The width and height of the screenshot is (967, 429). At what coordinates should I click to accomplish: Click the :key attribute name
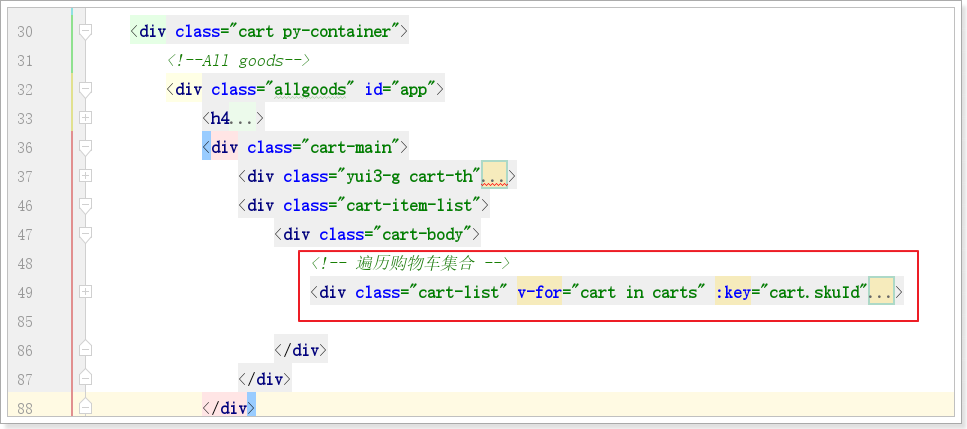pyautogui.click(x=733, y=292)
